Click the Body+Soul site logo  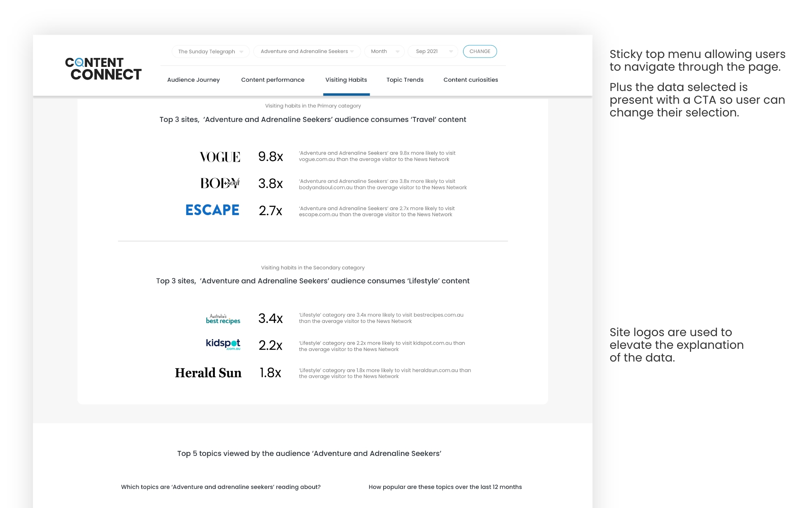coord(220,183)
